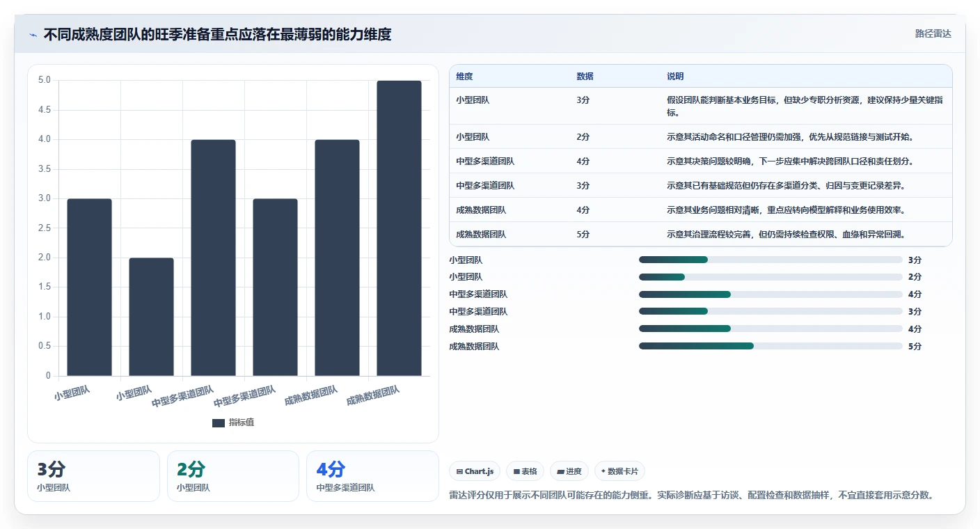Click the description starting 示意其决策问题较明确

pos(790,161)
